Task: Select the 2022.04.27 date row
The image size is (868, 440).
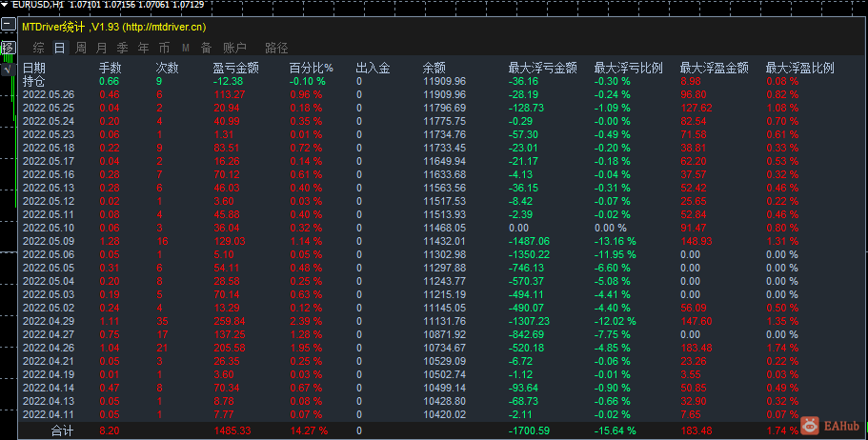Action: coord(49,334)
